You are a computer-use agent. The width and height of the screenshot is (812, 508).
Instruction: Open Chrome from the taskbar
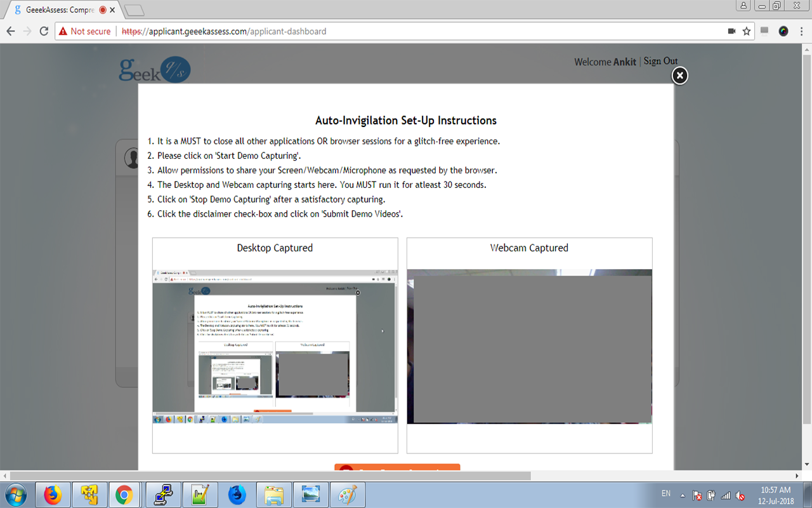pyautogui.click(x=124, y=495)
